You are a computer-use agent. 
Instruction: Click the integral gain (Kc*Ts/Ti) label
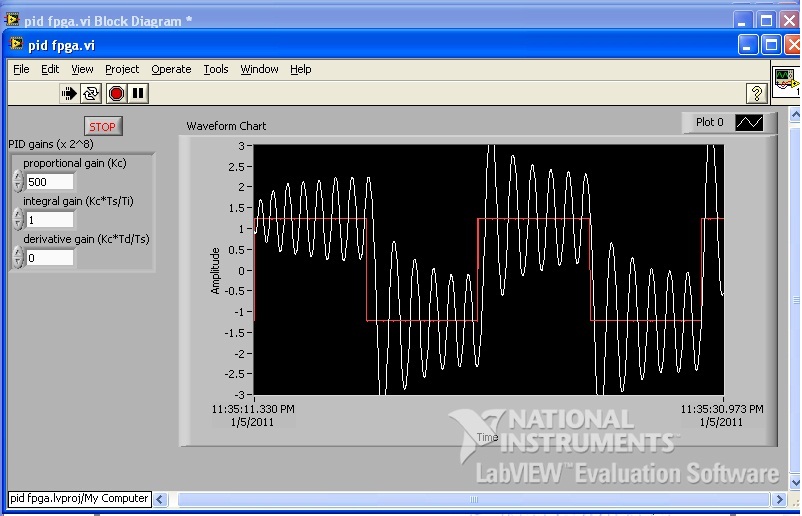point(78,201)
